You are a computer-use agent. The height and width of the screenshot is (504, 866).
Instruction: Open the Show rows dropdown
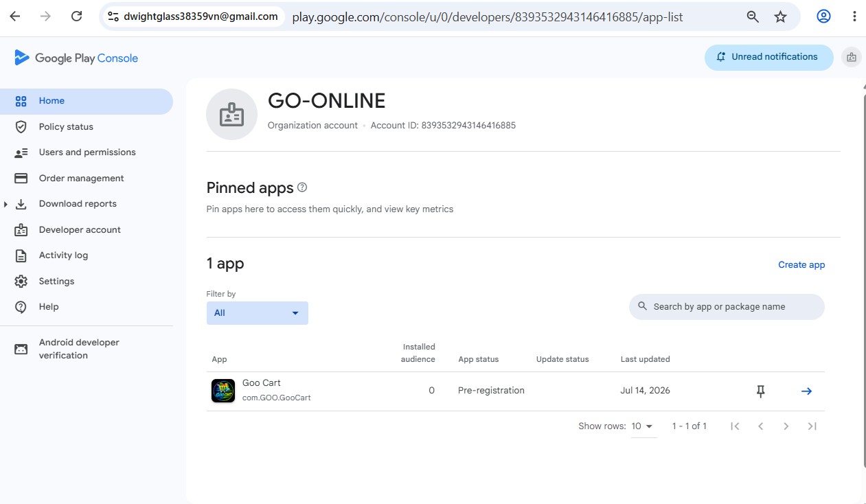pos(643,426)
